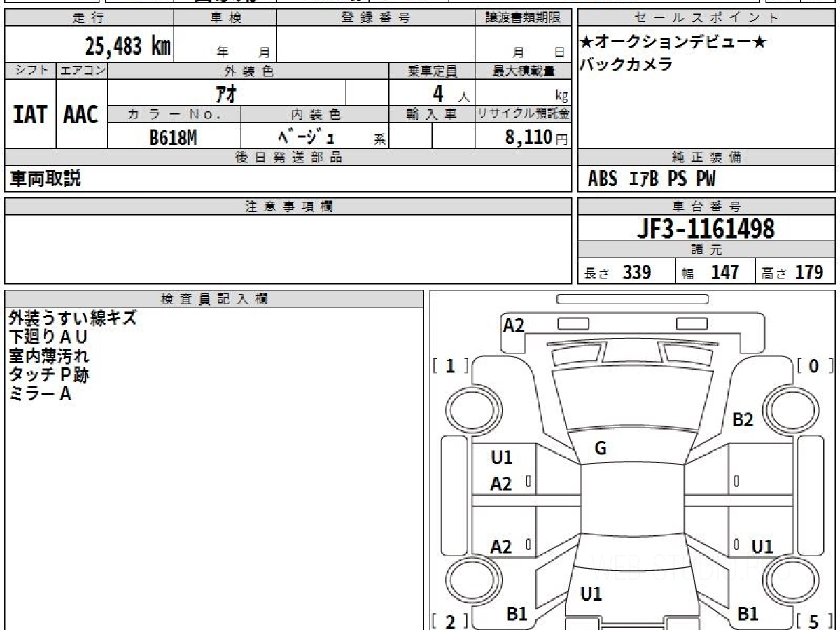
Task: Click the AAC air-conditioner value
Action: pyautogui.click(x=81, y=114)
